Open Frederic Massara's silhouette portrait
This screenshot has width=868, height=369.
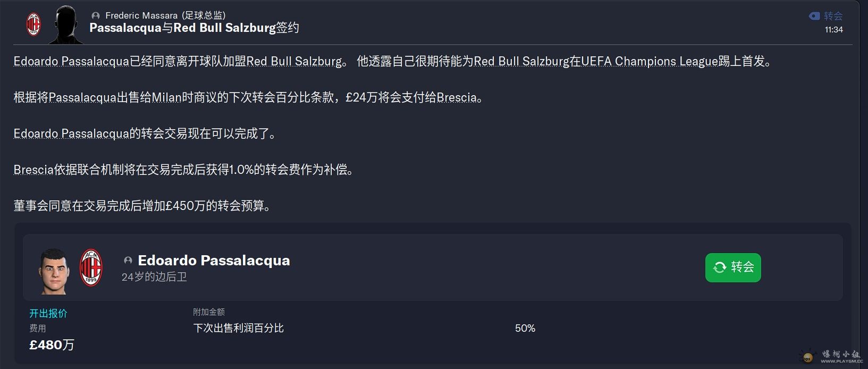[66, 25]
